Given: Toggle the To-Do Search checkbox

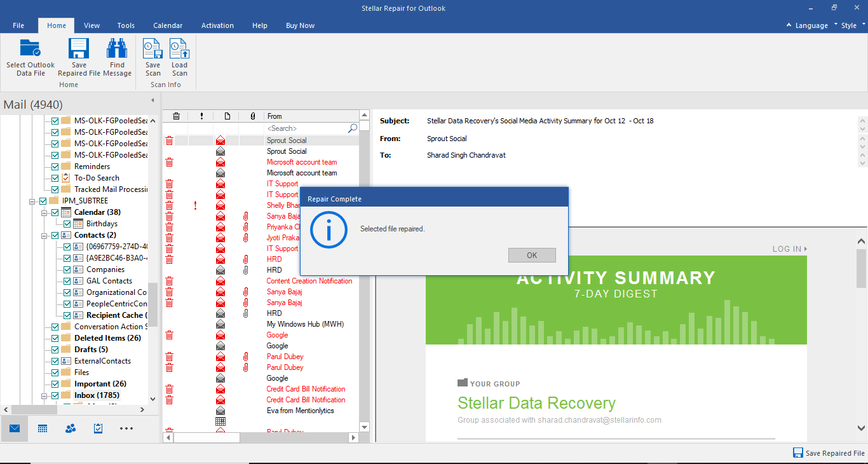Looking at the screenshot, I should [55, 178].
